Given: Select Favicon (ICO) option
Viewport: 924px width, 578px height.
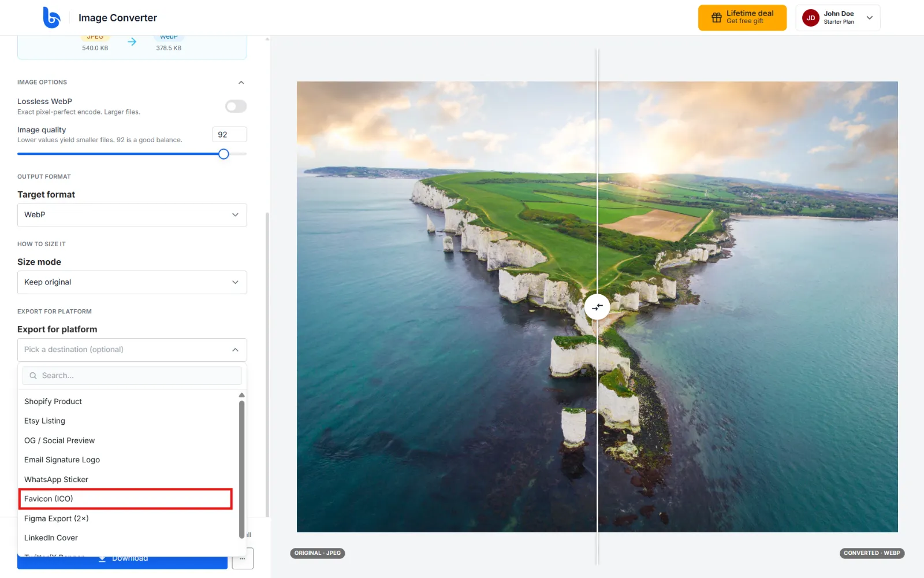Looking at the screenshot, I should coord(126,499).
